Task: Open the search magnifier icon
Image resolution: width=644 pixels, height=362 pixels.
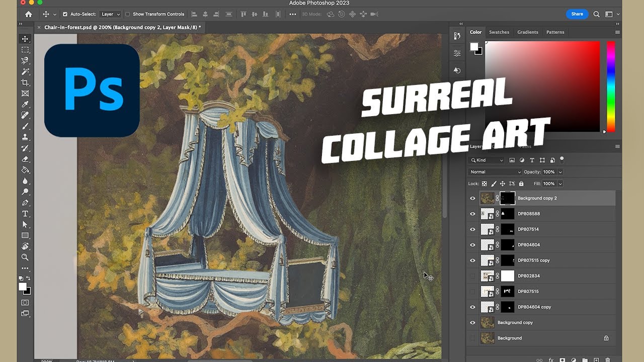Action: tap(596, 14)
